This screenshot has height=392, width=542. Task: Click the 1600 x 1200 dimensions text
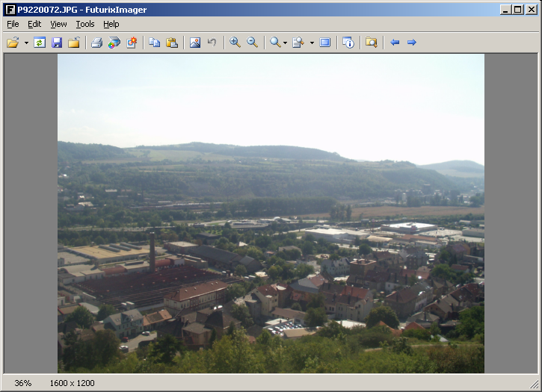tap(72, 383)
